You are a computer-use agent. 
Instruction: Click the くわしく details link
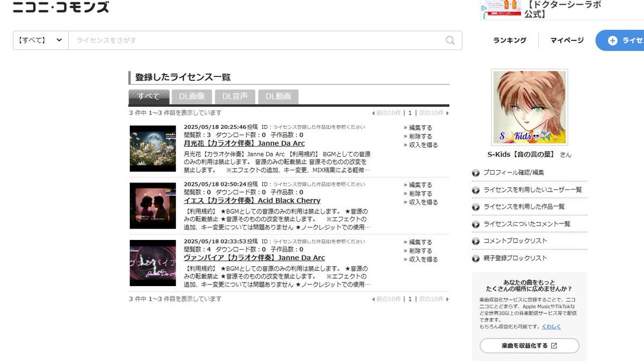(551, 326)
